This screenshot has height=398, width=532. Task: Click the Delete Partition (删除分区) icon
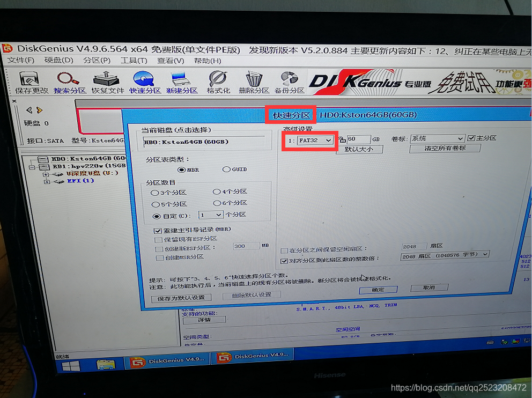point(254,83)
